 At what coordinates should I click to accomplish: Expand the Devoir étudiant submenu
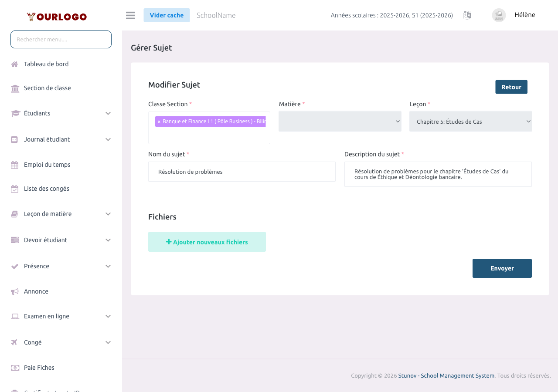click(x=108, y=240)
